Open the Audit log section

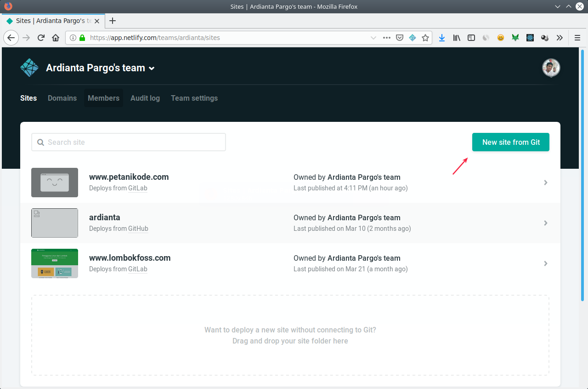tap(145, 98)
